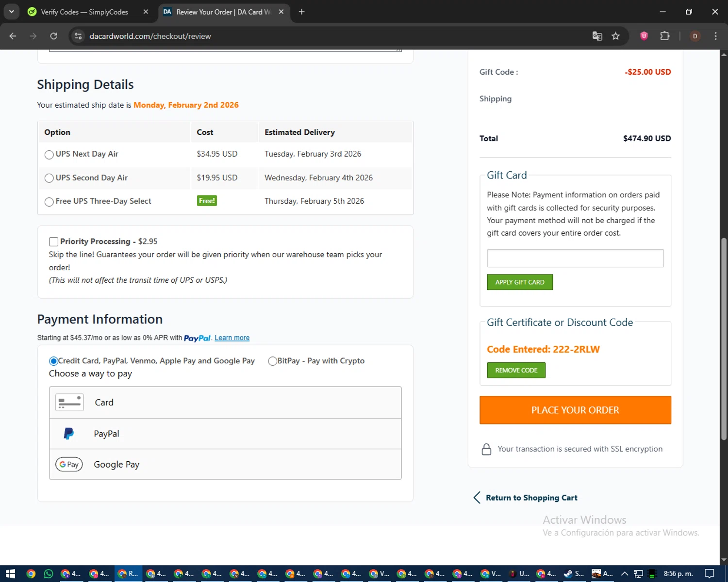The width and height of the screenshot is (728, 582).
Task: Open the first Chrome taskbar icon
Action: point(31,574)
